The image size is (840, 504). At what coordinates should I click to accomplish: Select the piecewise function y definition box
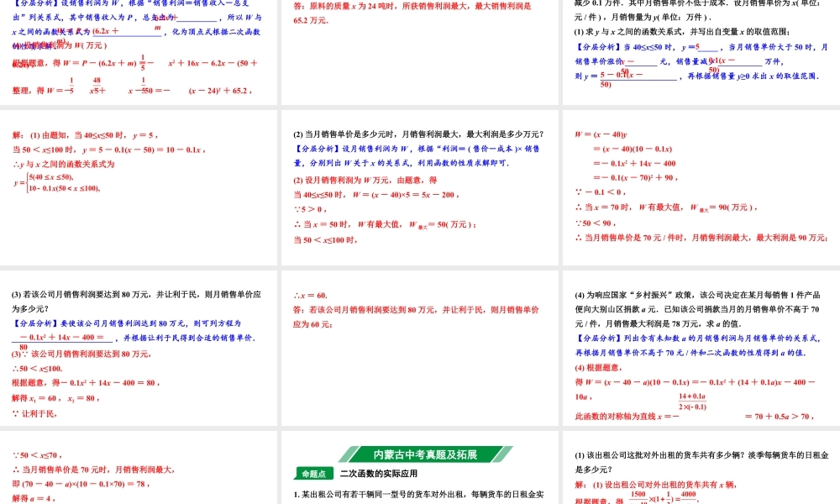[x=56, y=182]
